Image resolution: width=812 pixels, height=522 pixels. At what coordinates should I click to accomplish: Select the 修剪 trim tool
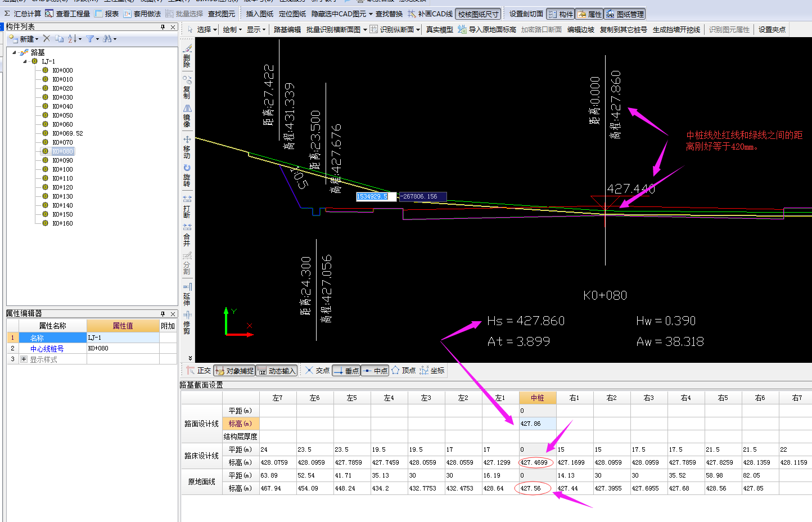[x=187, y=323]
